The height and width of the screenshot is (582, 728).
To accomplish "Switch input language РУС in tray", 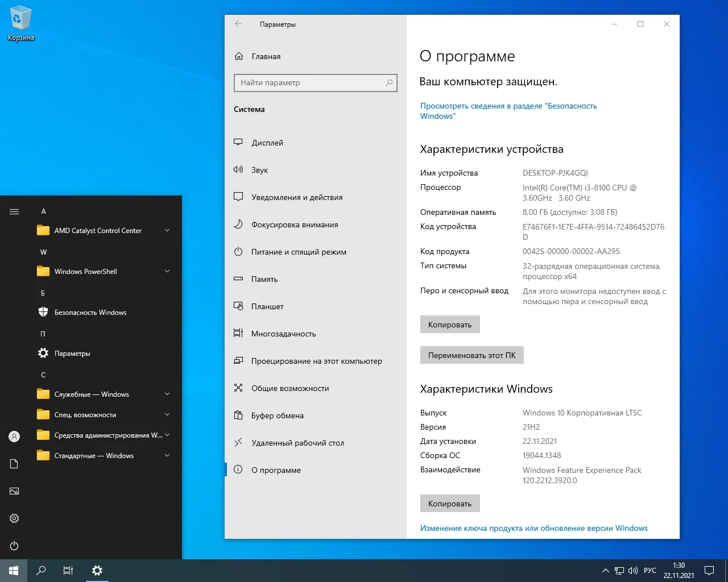I will pos(650,571).
